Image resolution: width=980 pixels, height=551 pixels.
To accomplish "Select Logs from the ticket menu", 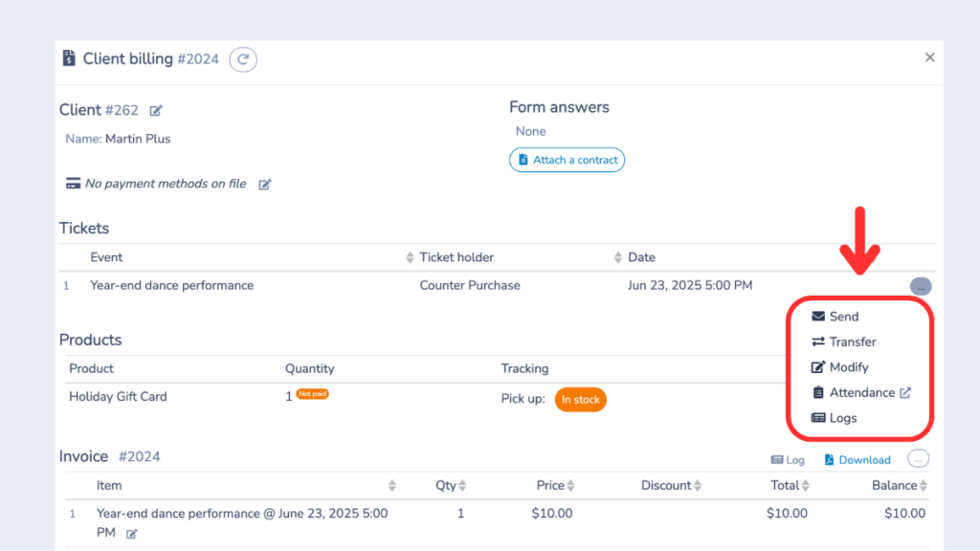I will point(842,417).
